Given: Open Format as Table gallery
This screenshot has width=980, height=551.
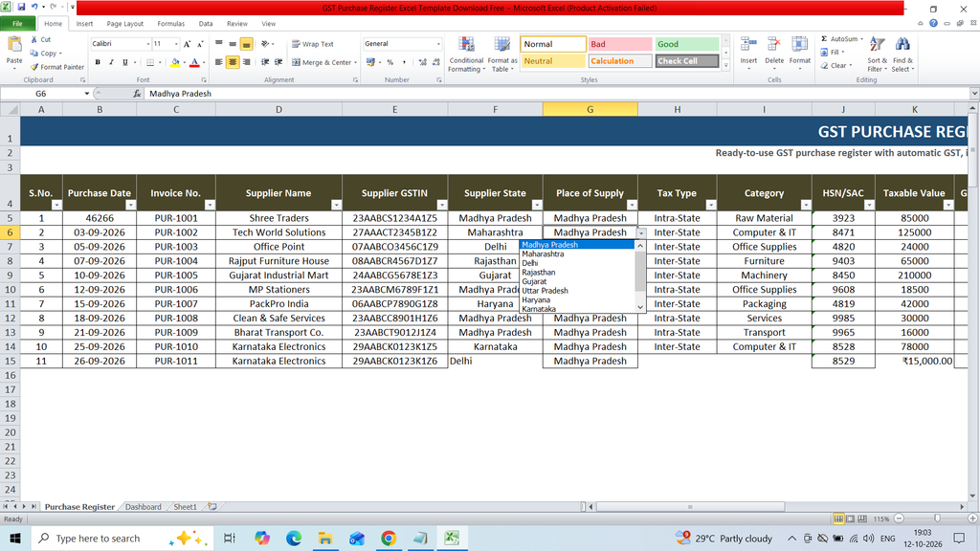Looking at the screenshot, I should click(x=501, y=55).
